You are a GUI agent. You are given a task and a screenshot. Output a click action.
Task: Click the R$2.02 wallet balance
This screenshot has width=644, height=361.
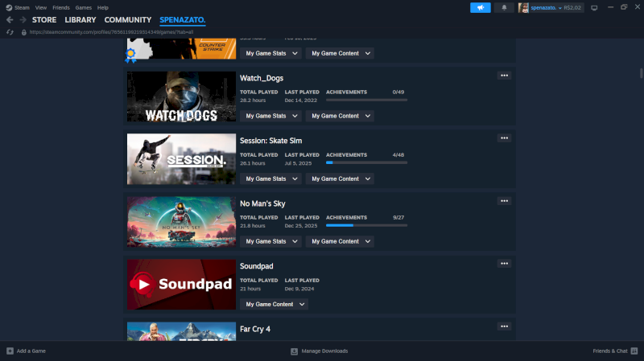pos(572,8)
